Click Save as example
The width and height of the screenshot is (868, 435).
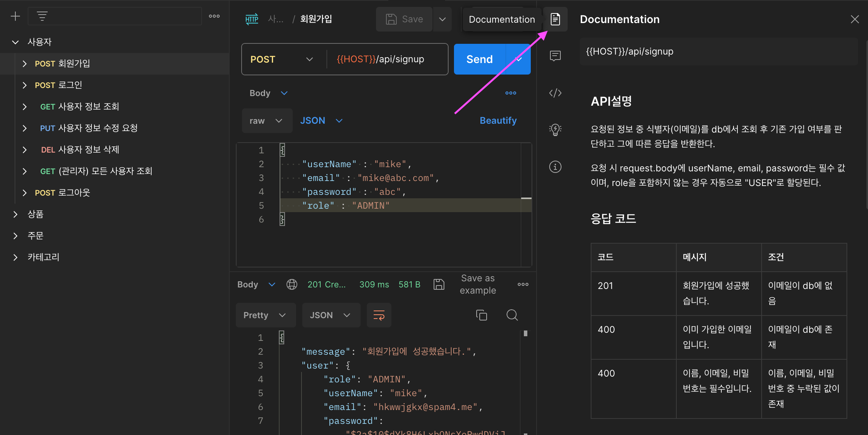pyautogui.click(x=478, y=284)
